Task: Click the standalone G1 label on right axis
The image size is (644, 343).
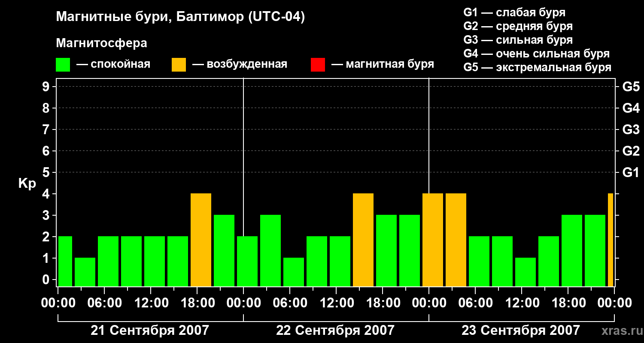Action: [x=631, y=172]
